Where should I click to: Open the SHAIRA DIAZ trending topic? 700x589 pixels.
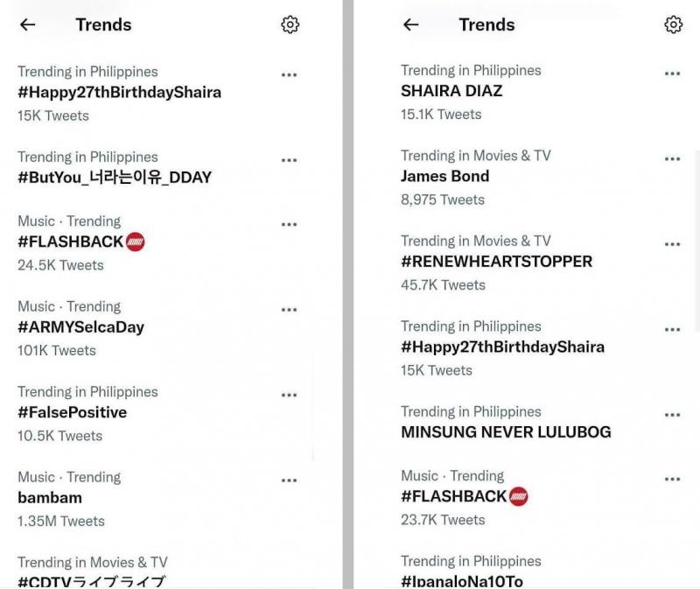tap(451, 90)
